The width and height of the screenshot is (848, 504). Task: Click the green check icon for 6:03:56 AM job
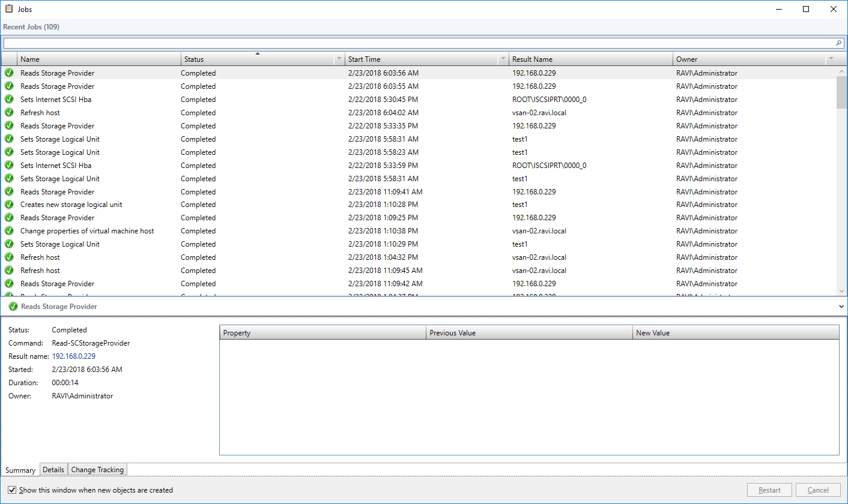point(9,73)
